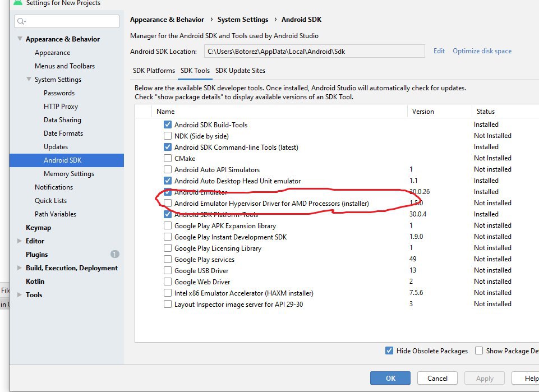Open Notifications settings

(x=54, y=187)
